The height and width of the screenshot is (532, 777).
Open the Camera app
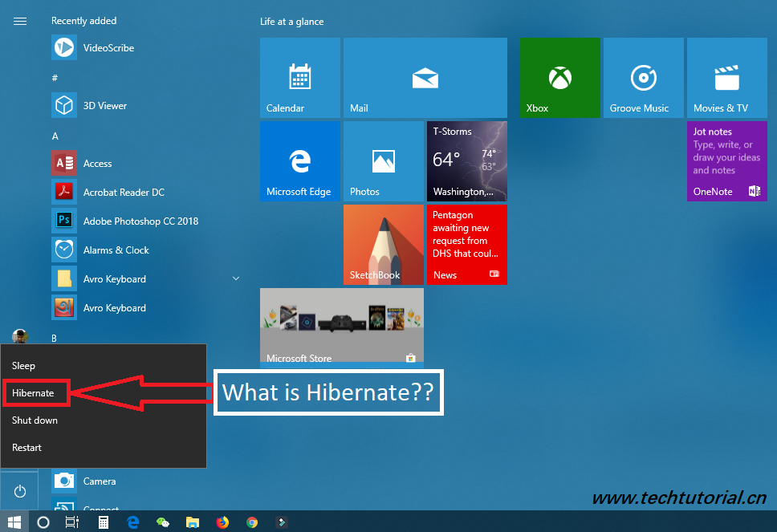pyautogui.click(x=100, y=481)
